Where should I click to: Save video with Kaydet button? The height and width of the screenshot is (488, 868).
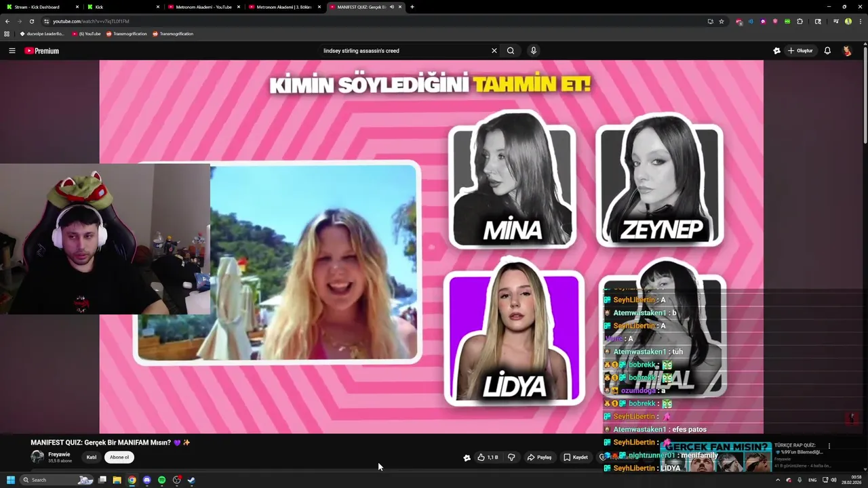click(x=576, y=457)
